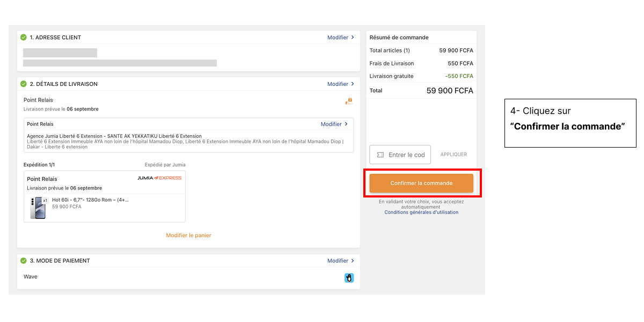Image resolution: width=644 pixels, height=322 pixels.
Task: Click the chevron next to Mode de Paiement Modifier
Action: click(353, 261)
